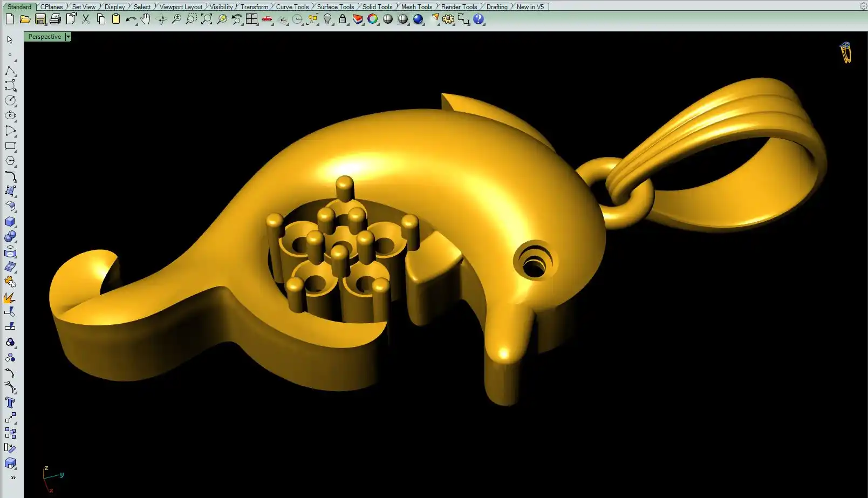Click the Perspective viewport title label
This screenshot has height=498, width=868.
click(x=44, y=37)
